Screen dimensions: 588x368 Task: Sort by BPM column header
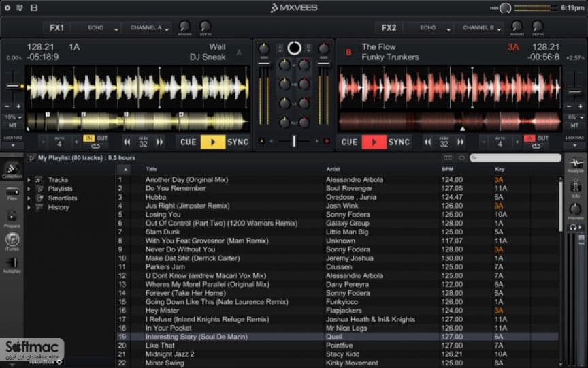click(447, 170)
